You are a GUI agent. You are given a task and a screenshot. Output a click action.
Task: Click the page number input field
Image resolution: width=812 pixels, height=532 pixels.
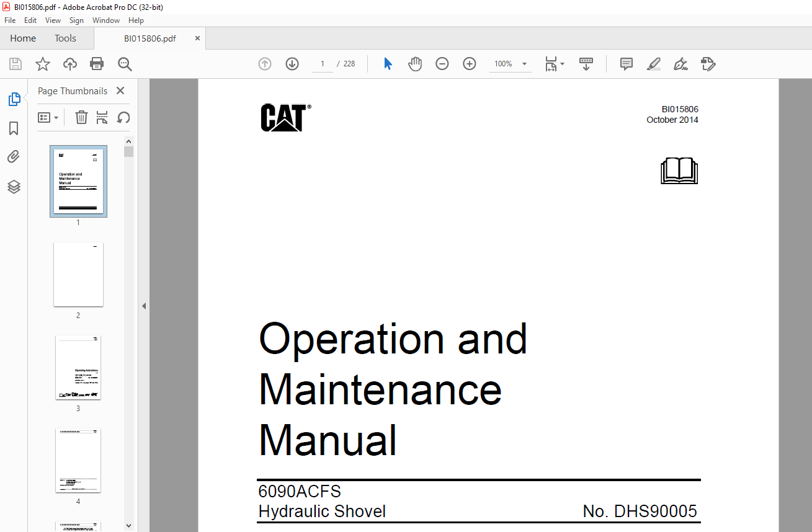[322, 64]
